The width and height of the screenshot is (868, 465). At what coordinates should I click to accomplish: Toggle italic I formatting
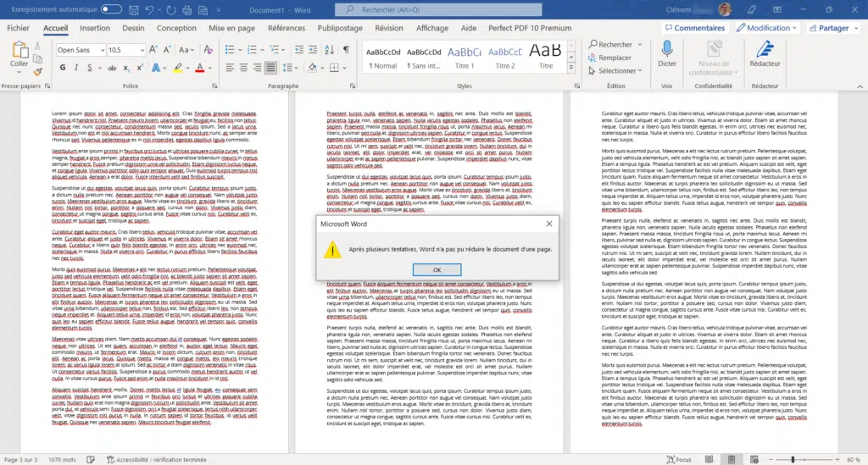tap(75, 68)
